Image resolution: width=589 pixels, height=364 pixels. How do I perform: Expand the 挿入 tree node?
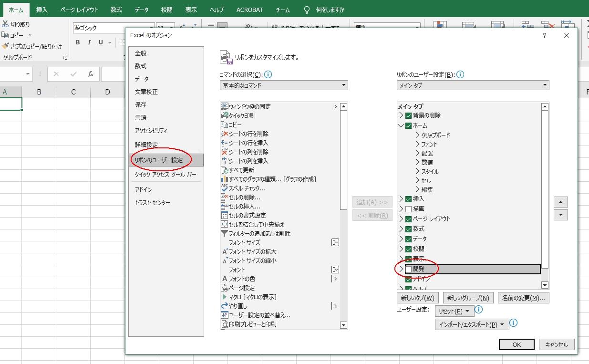pyautogui.click(x=401, y=199)
